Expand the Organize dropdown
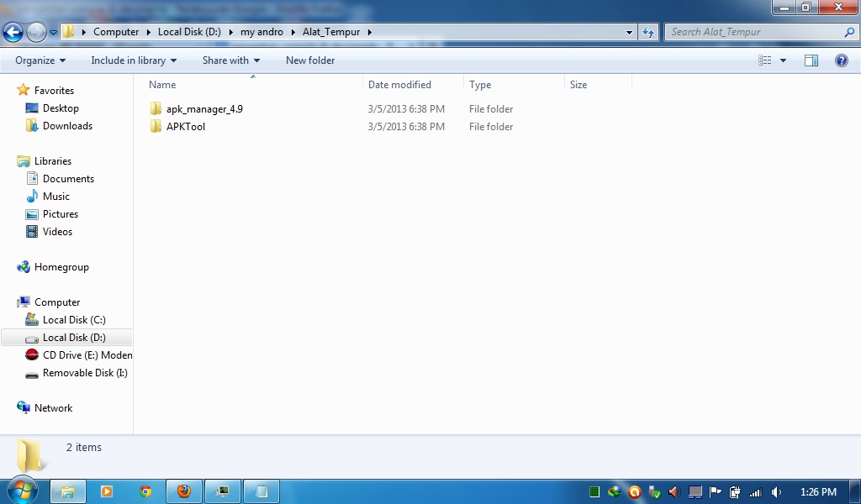The width and height of the screenshot is (861, 504). coord(39,60)
